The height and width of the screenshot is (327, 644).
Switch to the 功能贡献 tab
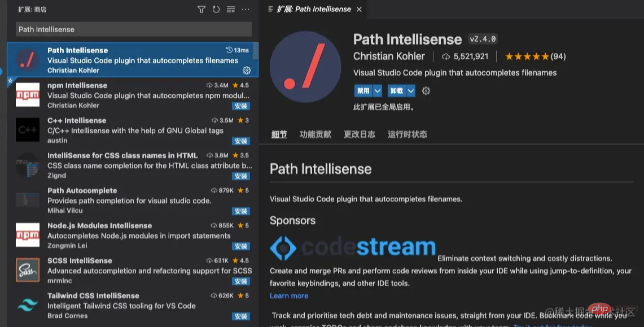tap(316, 134)
